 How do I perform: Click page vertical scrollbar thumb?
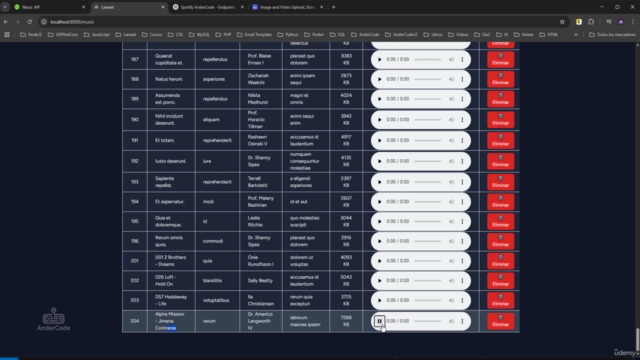(x=637, y=339)
